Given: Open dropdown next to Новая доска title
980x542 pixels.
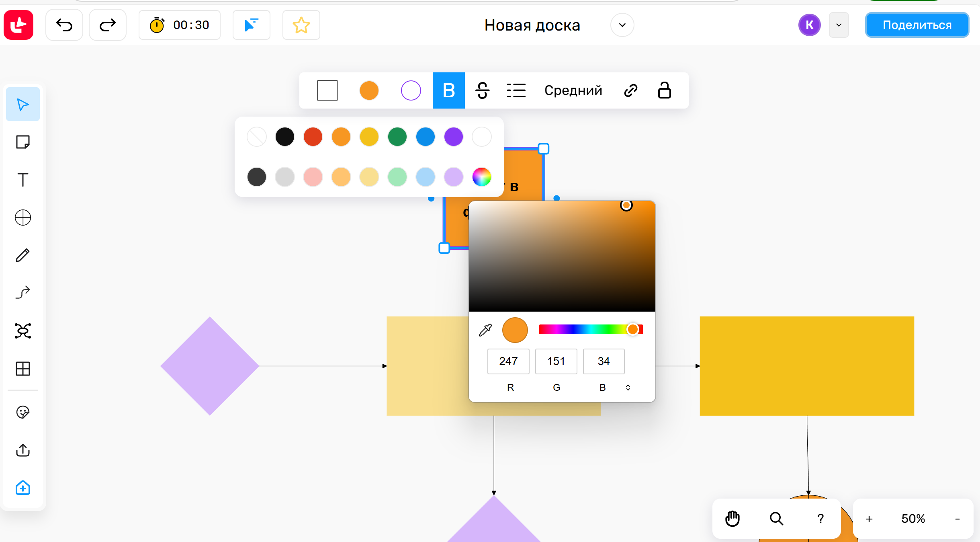Looking at the screenshot, I should pos(622,25).
